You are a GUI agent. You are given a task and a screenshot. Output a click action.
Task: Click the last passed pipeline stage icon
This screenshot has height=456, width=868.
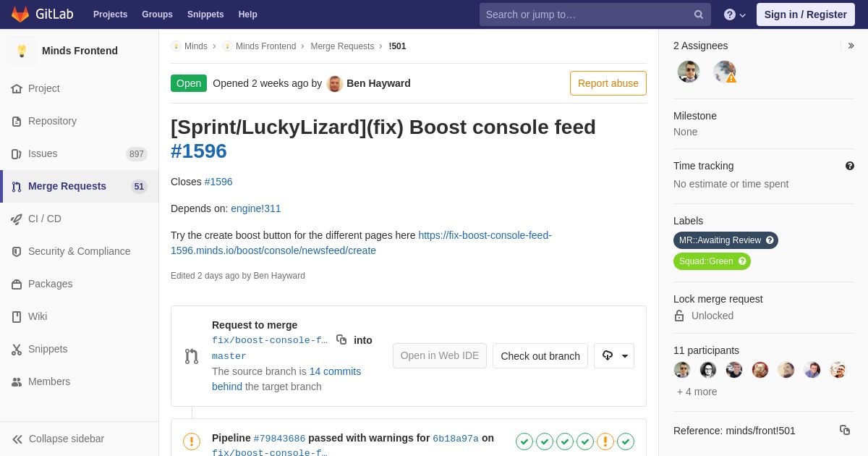(x=626, y=442)
